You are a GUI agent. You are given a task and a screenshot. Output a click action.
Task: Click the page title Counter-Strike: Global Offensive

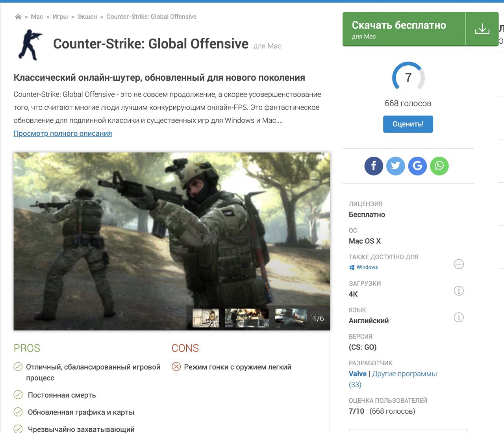click(151, 44)
